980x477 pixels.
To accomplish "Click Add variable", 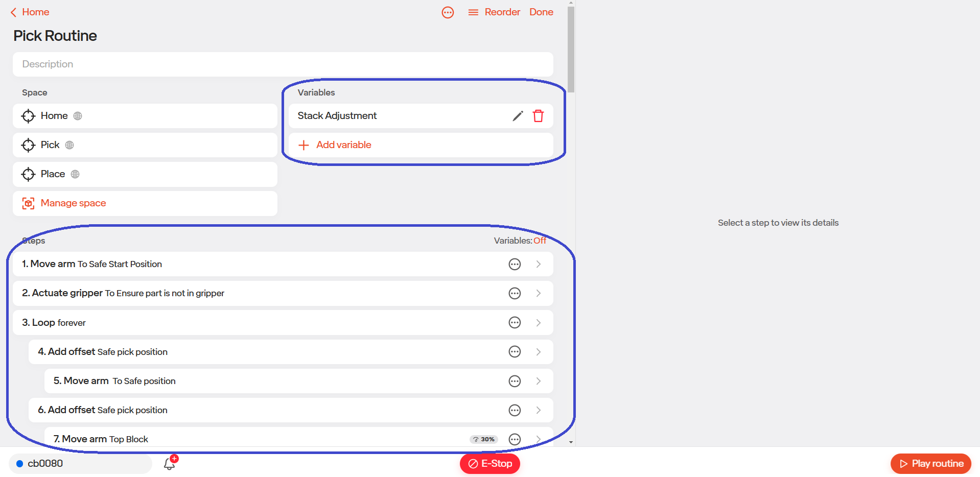I will click(x=421, y=145).
